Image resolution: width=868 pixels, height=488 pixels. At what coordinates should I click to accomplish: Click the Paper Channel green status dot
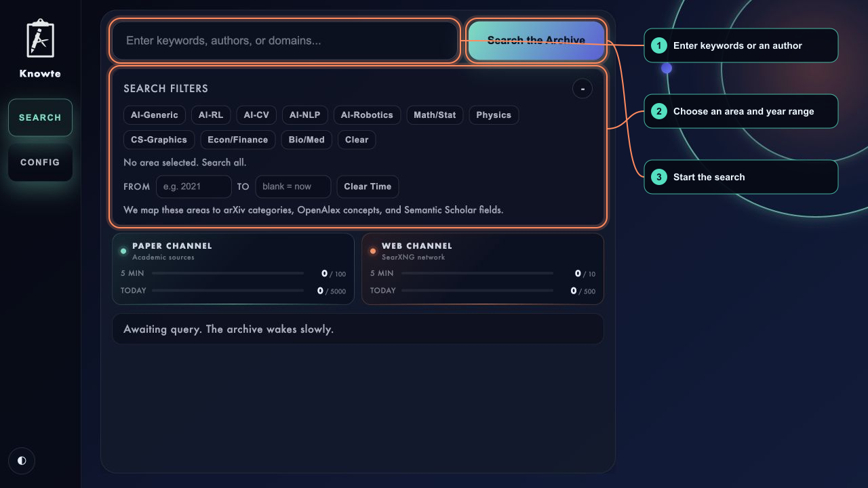tap(123, 251)
